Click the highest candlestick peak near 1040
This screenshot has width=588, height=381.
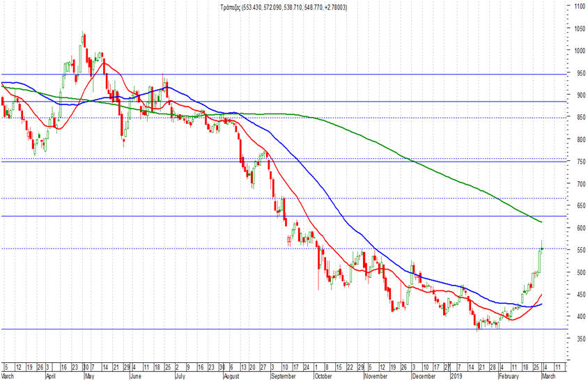pyautogui.click(x=83, y=38)
